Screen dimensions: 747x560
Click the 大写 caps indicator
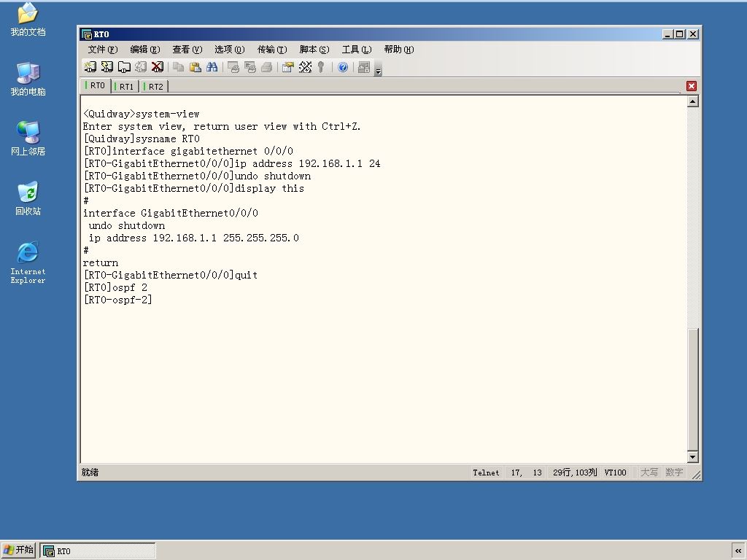tap(649, 472)
